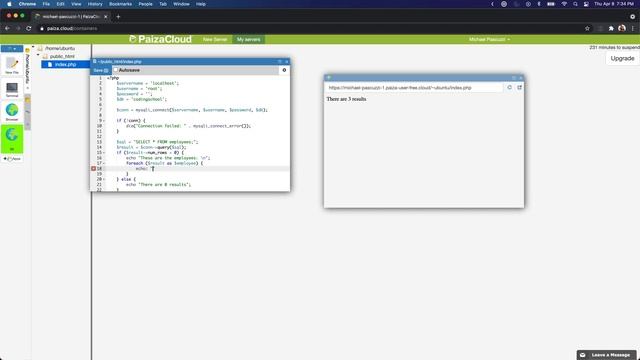The height and width of the screenshot is (360, 640).
Task: Open the Window menu
Action: [181, 4]
